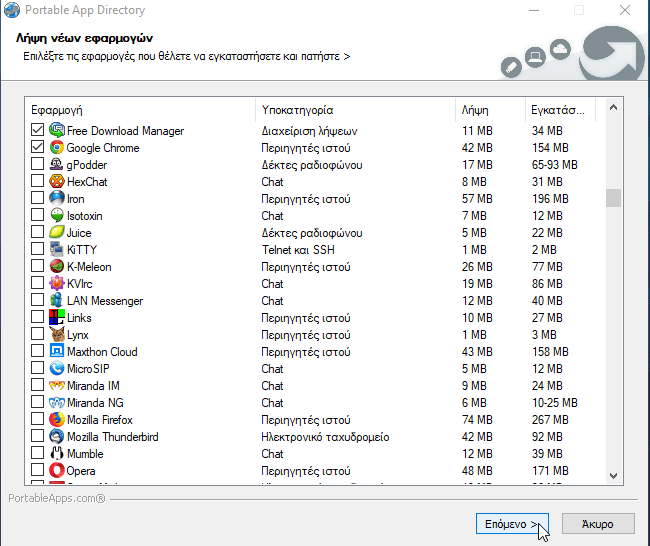Click the Mozilla Thunderbird icon
The width and height of the screenshot is (650, 546).
click(x=57, y=437)
